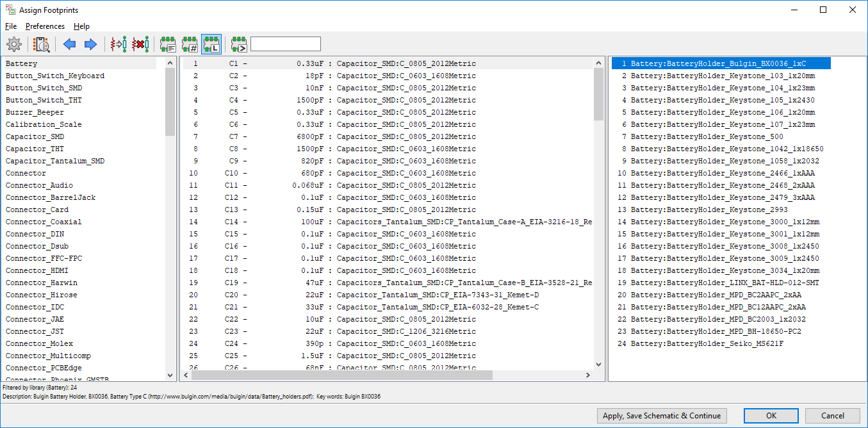Screen dimensions: 868x428
Task: View selected footprint in viewer
Action: pyautogui.click(x=42, y=44)
